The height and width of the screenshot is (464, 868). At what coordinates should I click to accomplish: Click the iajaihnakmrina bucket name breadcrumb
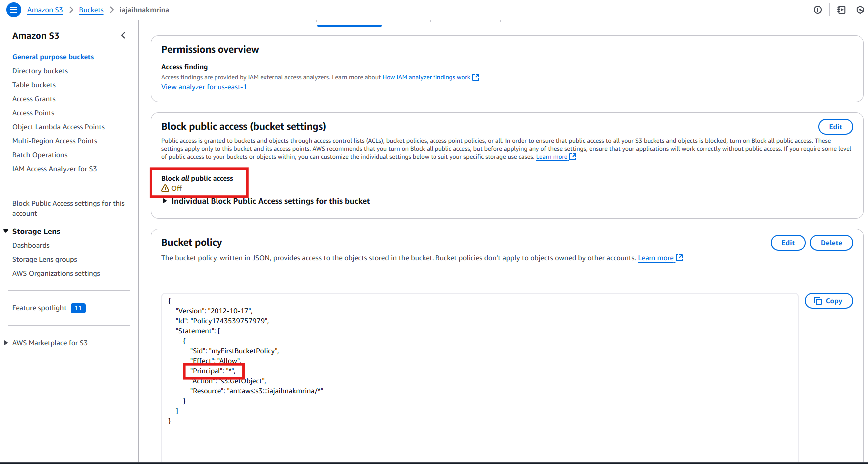[x=144, y=10]
